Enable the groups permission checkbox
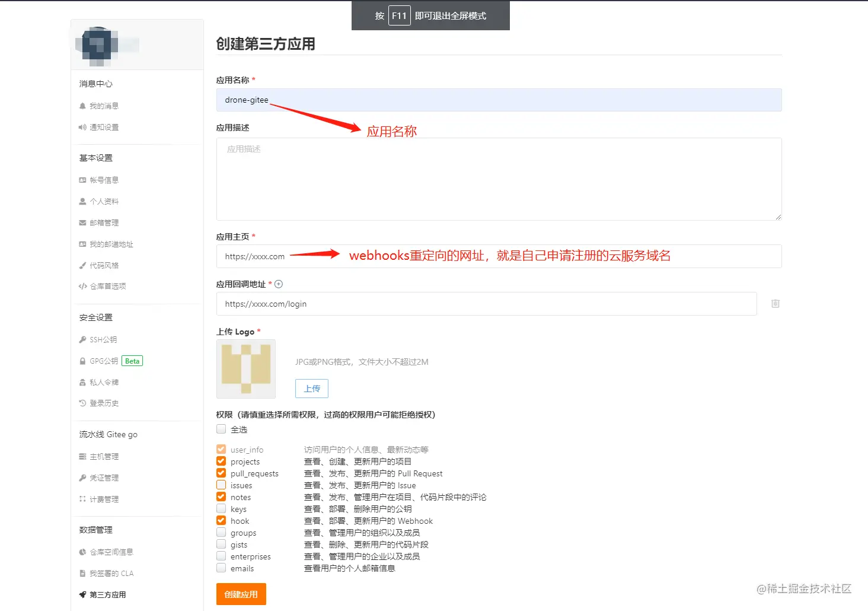The image size is (868, 611). (221, 533)
